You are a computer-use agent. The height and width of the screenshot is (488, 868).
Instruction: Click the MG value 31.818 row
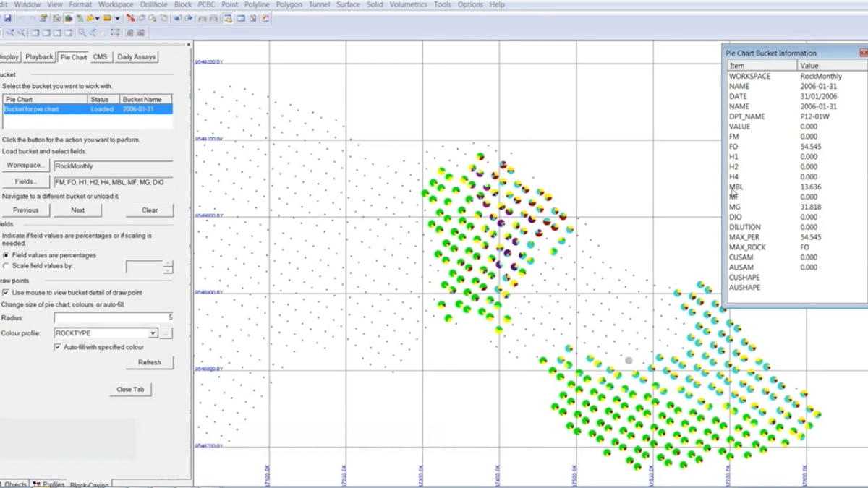(x=796, y=207)
